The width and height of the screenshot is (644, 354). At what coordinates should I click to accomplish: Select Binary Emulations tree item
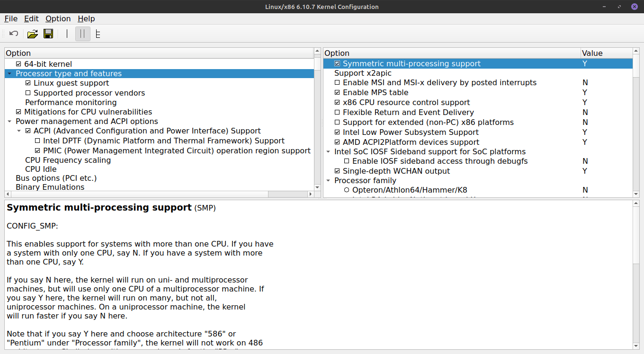pyautogui.click(x=50, y=187)
